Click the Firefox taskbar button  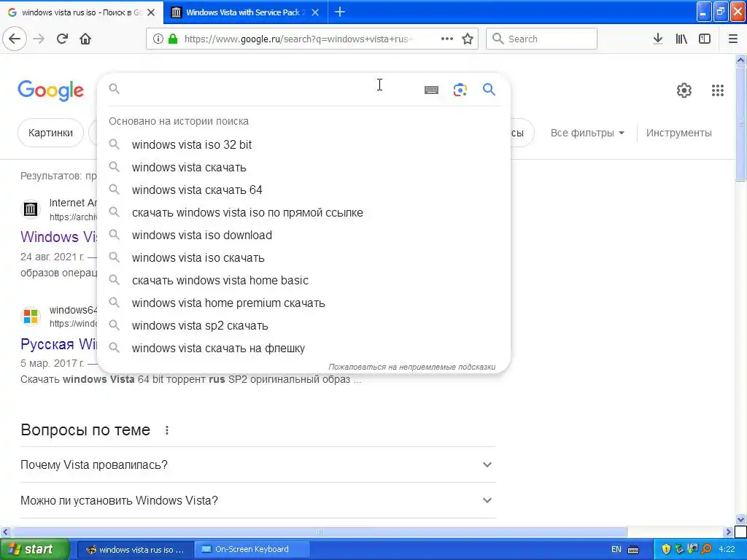135,550
